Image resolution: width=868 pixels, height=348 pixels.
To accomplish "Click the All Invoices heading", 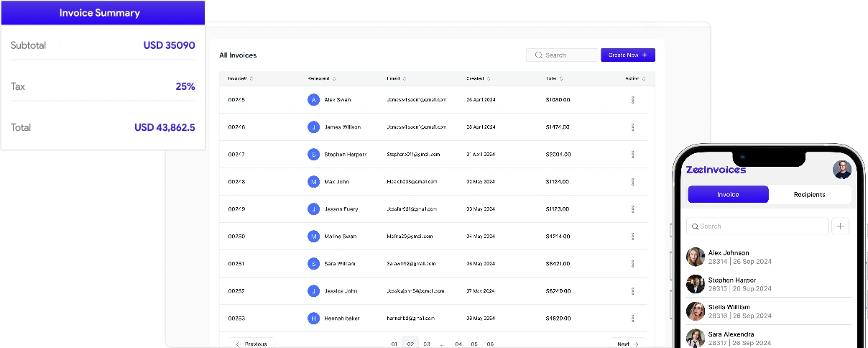I will 238,55.
